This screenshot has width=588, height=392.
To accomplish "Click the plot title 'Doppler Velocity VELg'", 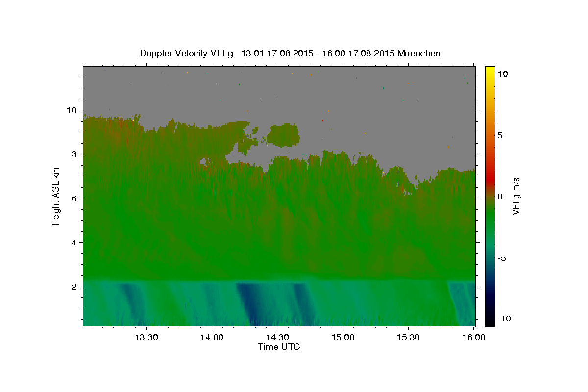I will [187, 53].
